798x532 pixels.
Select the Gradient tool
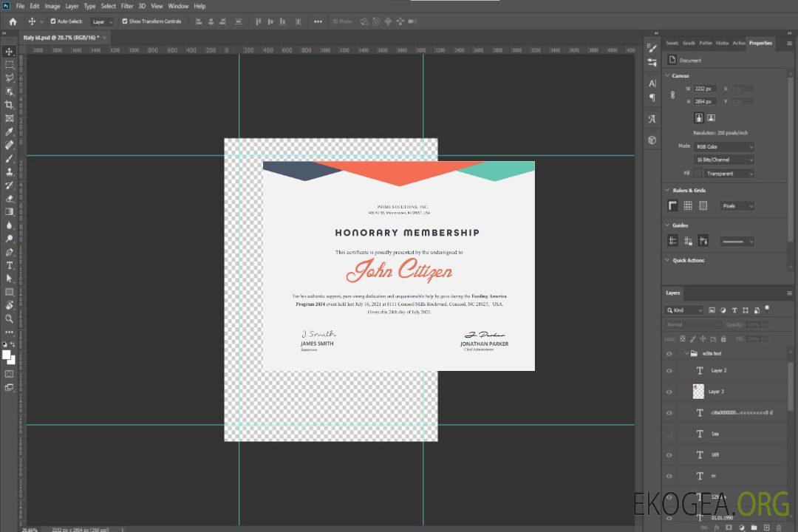[9, 212]
